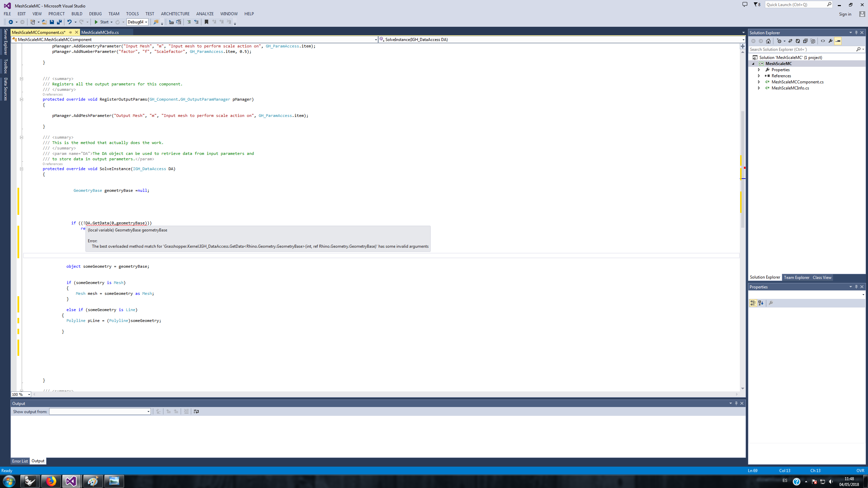Click Refresh icon in Solution Explorer
The height and width of the screenshot is (488, 868).
[x=798, y=41]
